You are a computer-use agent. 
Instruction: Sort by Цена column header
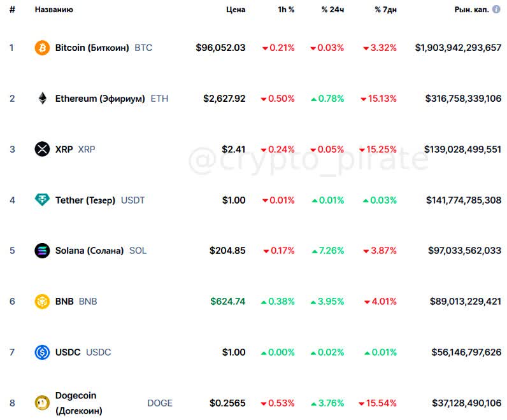[236, 10]
